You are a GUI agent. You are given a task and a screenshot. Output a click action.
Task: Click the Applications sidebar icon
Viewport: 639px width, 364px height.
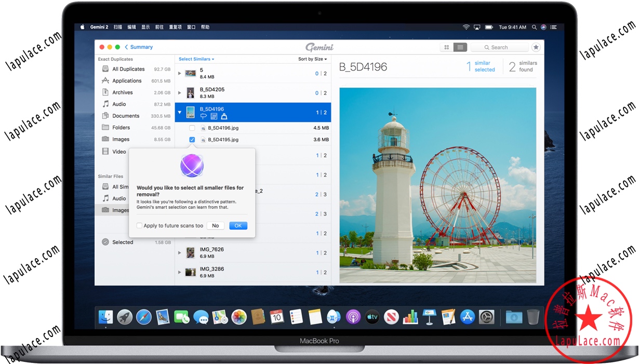[104, 80]
